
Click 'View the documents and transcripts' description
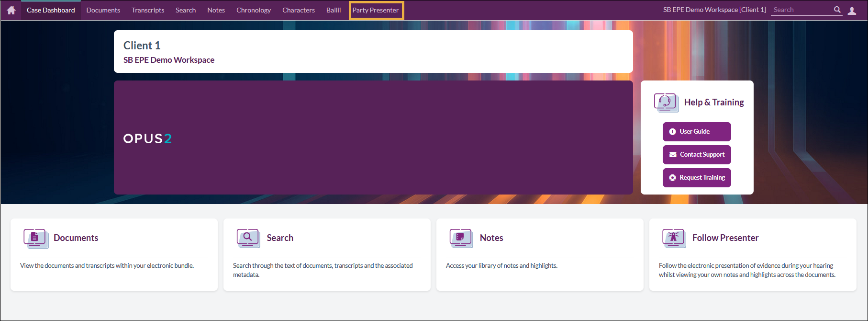tap(107, 265)
